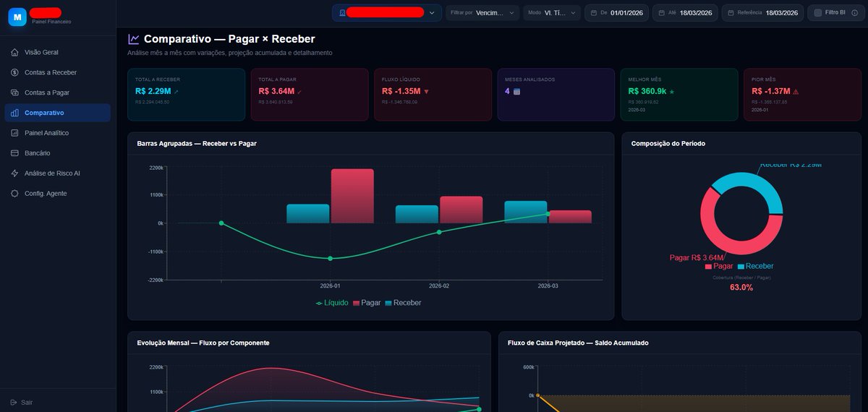This screenshot has height=412, width=868.
Task: Click the Receber bar for 2026-03
Action: [x=526, y=212]
